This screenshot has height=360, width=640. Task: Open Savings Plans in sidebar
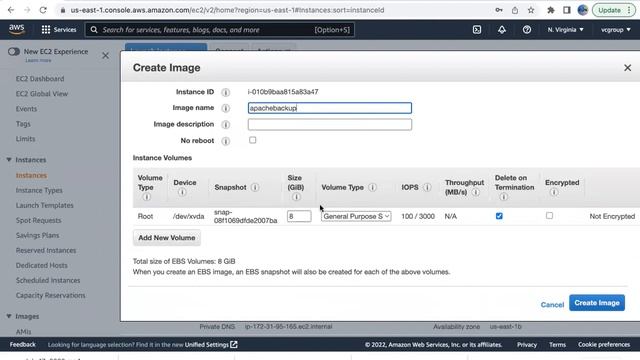pyautogui.click(x=37, y=236)
